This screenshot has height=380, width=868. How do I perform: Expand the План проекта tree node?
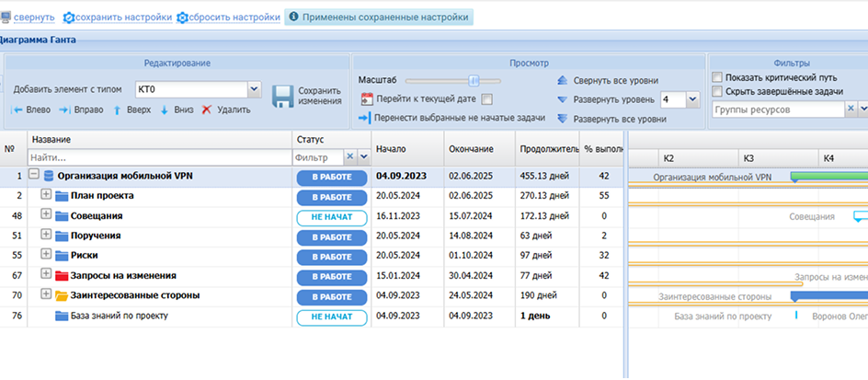(x=46, y=195)
